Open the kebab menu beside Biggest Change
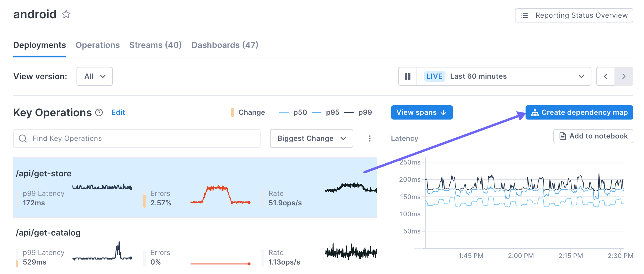This screenshot has width=644, height=274. 370,138
